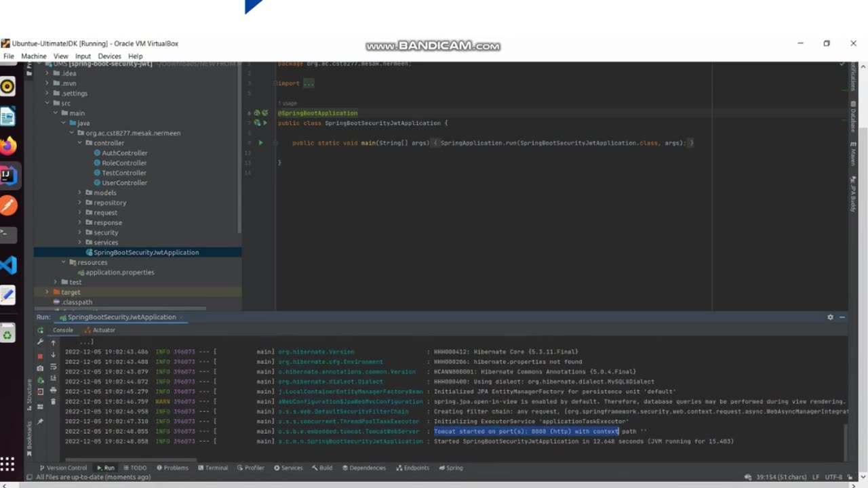Open Visual Studio Code from the dock
The width and height of the screenshot is (868, 488).
click(x=8, y=265)
